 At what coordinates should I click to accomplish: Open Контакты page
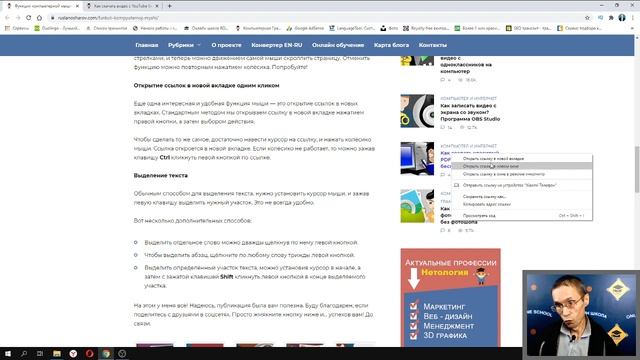(433, 45)
